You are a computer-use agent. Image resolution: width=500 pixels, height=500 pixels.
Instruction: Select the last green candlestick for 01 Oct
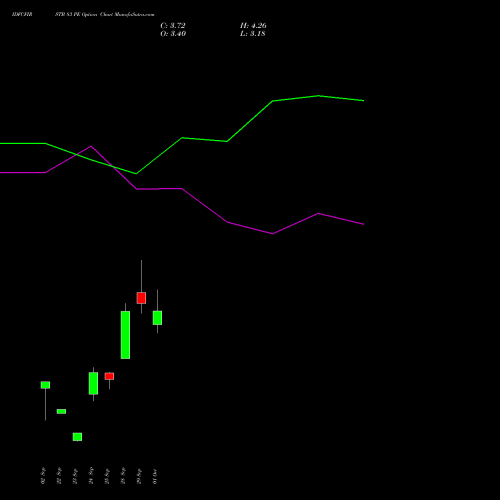[x=157, y=318]
